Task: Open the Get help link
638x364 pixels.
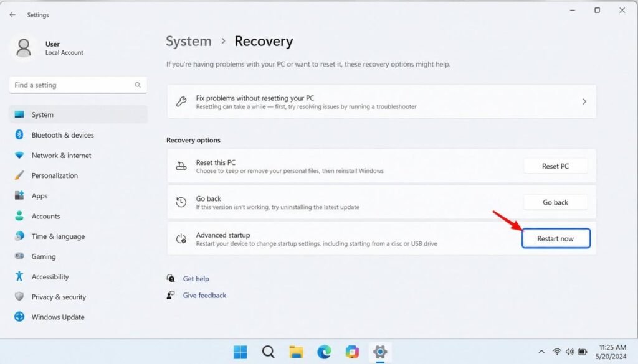Action: [196, 279]
